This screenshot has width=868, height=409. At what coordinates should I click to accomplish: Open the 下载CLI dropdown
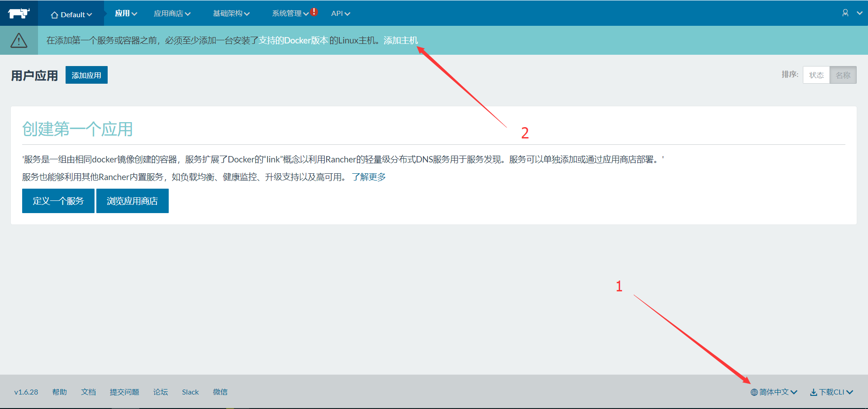point(831,392)
